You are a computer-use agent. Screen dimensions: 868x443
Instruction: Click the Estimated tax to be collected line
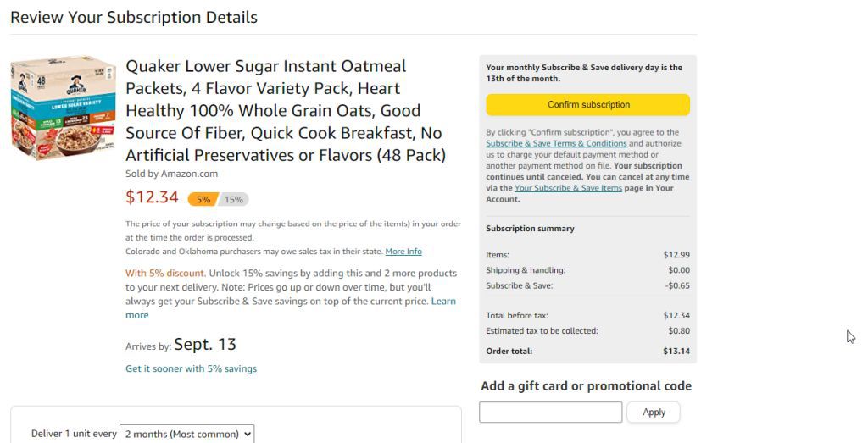[588, 330]
